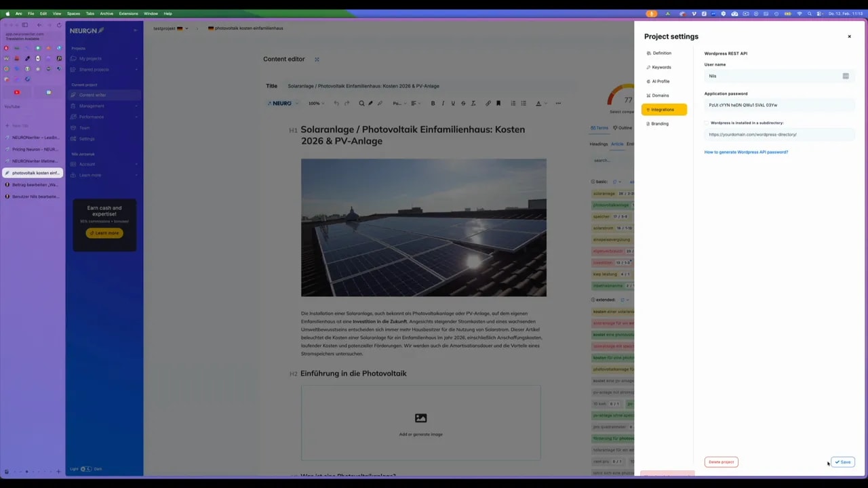Image resolution: width=868 pixels, height=488 pixels.
Task: Toggle bold formatting in the editor toolbar
Action: point(433,103)
